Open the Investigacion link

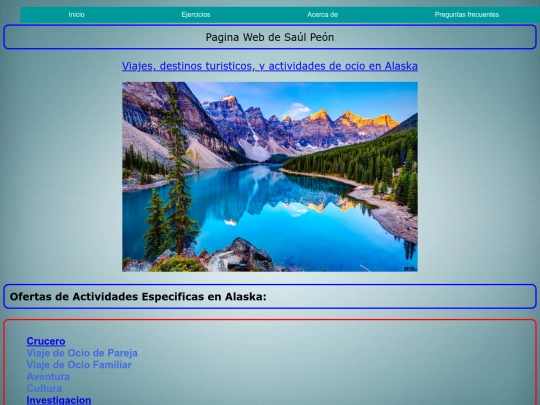59,400
